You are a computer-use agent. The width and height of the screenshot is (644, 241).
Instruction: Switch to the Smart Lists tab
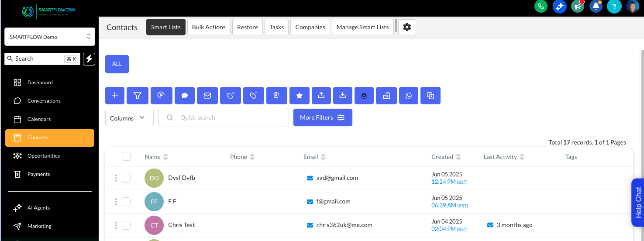166,27
